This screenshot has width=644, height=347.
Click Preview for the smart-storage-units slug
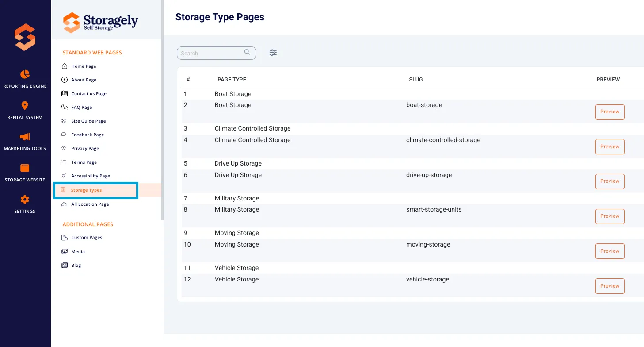[610, 216]
